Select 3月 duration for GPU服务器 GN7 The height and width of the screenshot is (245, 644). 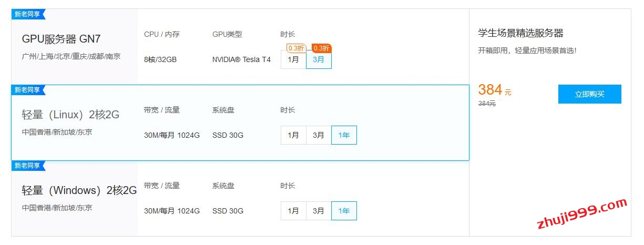(319, 60)
